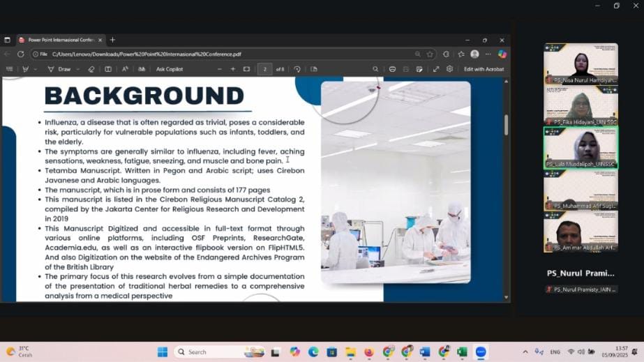This screenshot has height=362, width=644.
Task: Expand the Draw options dropdown arrow
Action: [78, 69]
